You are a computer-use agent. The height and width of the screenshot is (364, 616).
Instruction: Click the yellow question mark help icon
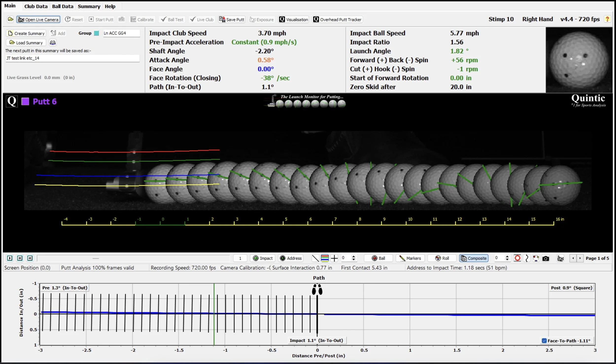coord(607,19)
